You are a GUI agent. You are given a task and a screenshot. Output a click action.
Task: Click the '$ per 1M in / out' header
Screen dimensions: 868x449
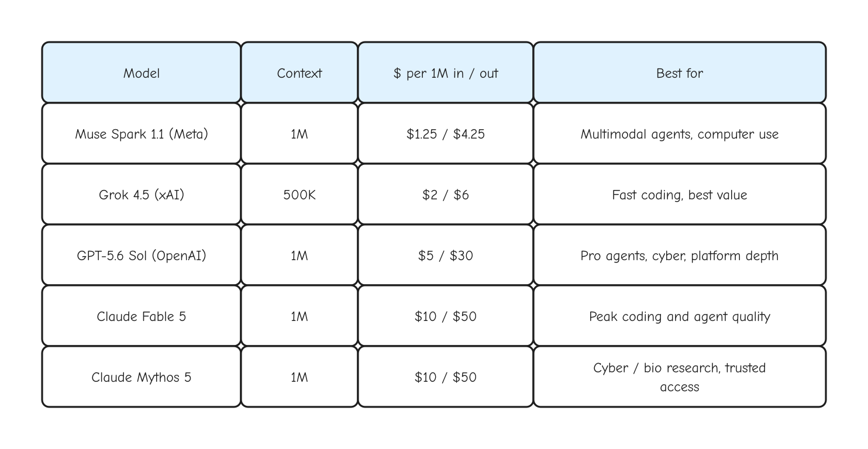pyautogui.click(x=446, y=72)
